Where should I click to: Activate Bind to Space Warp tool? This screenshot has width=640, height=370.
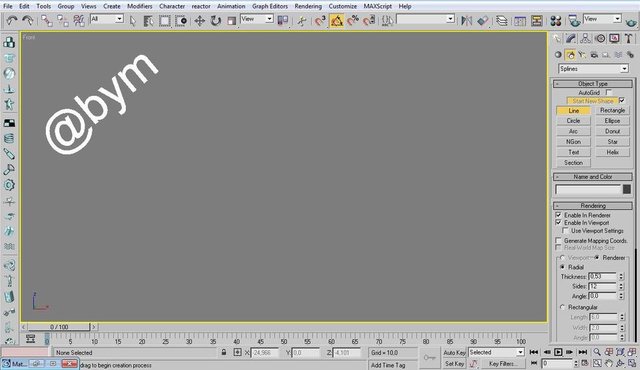pyautogui.click(x=79, y=20)
